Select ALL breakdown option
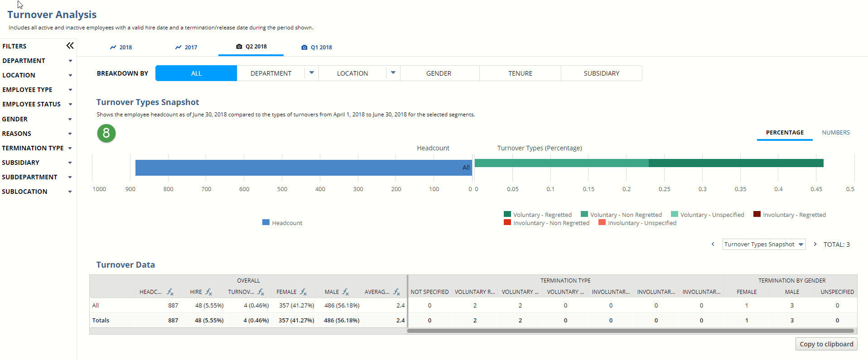 (x=196, y=73)
